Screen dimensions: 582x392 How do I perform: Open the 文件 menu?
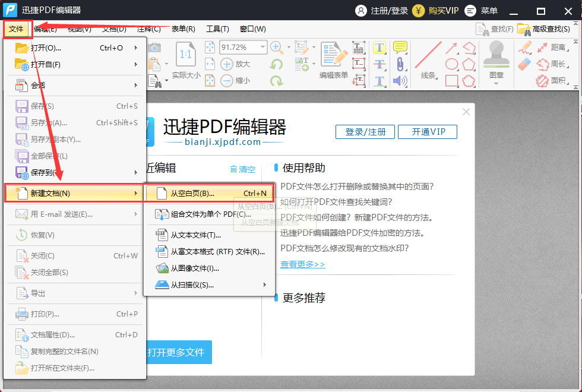click(x=17, y=29)
